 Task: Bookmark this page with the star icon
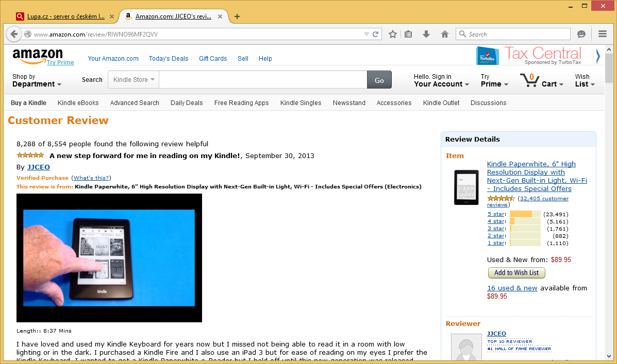393,34
